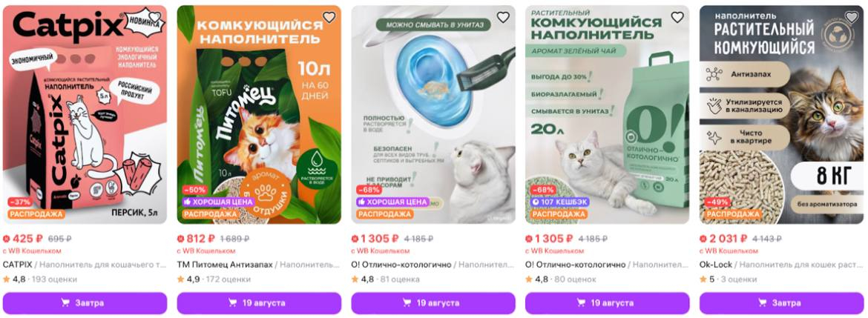Click wallet icon beside 425 ₽ price
The width and height of the screenshot is (868, 318).
(x=7, y=239)
